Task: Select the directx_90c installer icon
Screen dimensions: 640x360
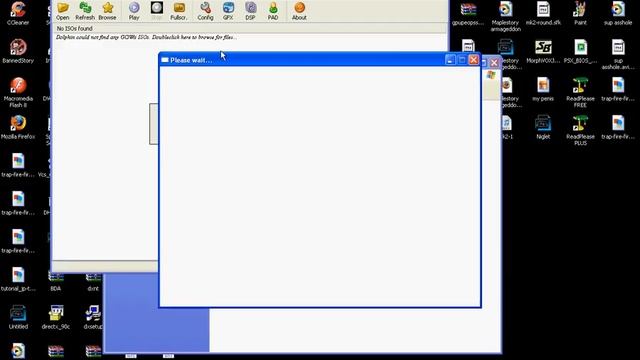Action: click(56, 317)
